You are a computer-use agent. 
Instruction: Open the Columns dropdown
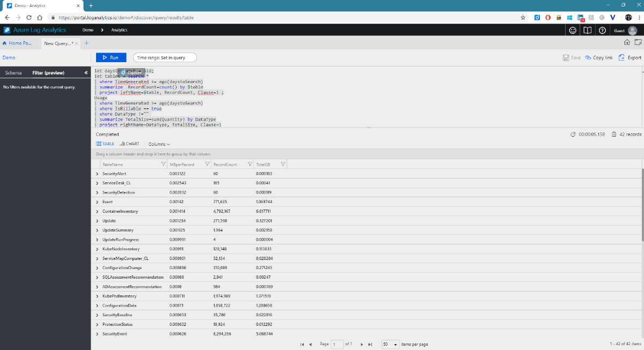[x=158, y=144]
